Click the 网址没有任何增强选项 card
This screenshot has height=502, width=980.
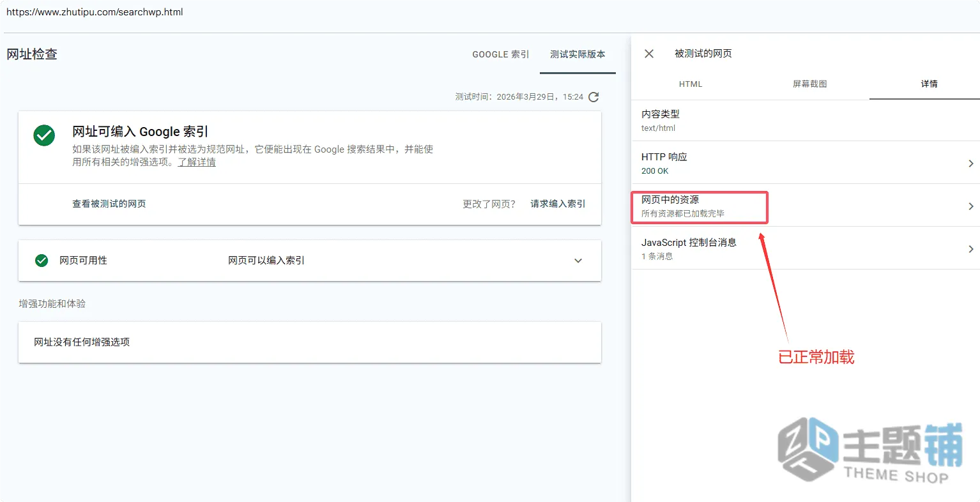tap(310, 342)
